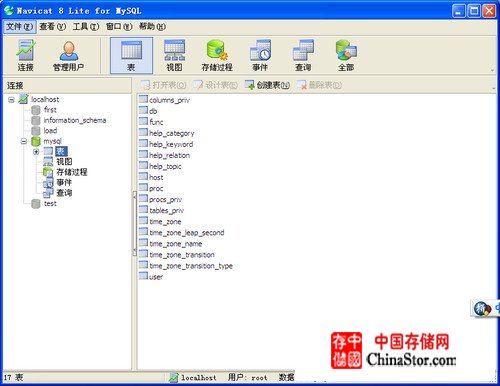The height and width of the screenshot is (386, 500).
Task: Click 创建表 (Create Table) button
Action: point(267,85)
